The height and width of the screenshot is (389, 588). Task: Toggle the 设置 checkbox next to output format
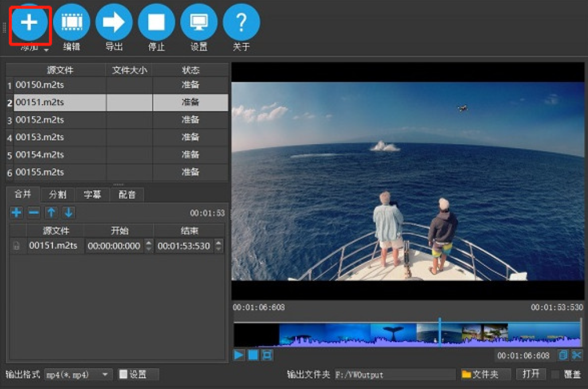[x=122, y=375]
